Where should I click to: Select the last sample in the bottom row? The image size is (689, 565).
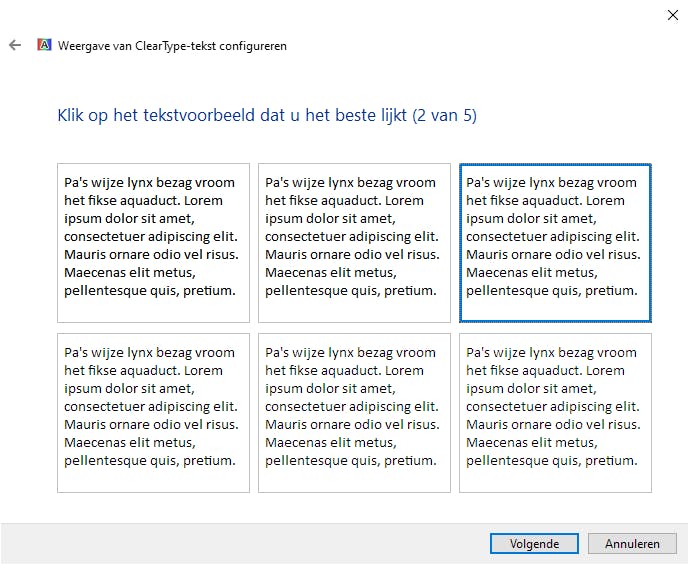tap(555, 412)
